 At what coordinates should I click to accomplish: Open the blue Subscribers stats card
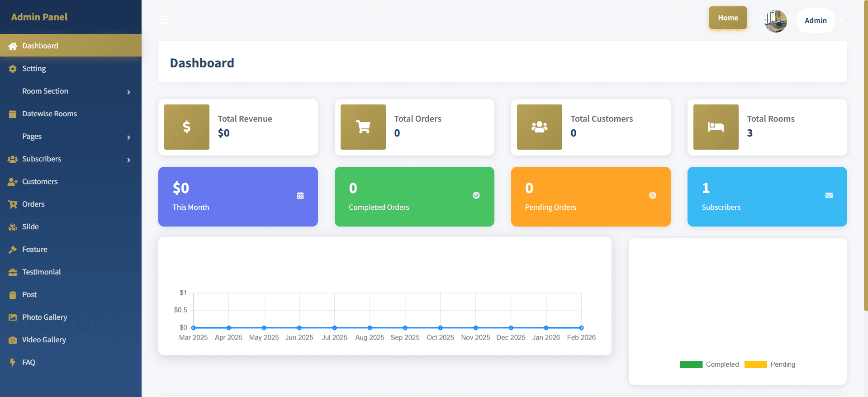click(x=767, y=197)
